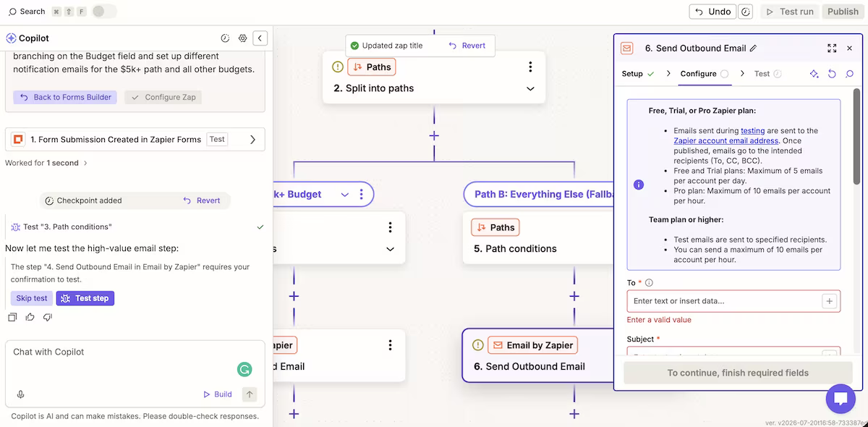Click the search fields icon in step panel
The height and width of the screenshot is (427, 868).
[850, 74]
